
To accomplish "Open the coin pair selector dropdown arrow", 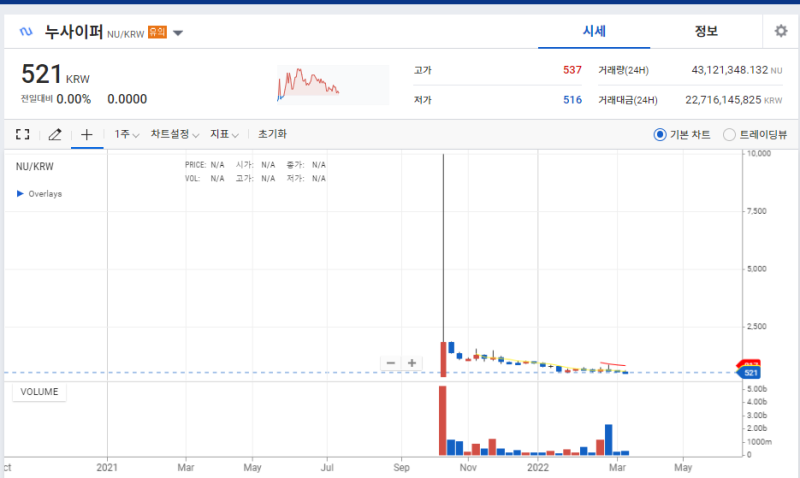I will coord(178,33).
